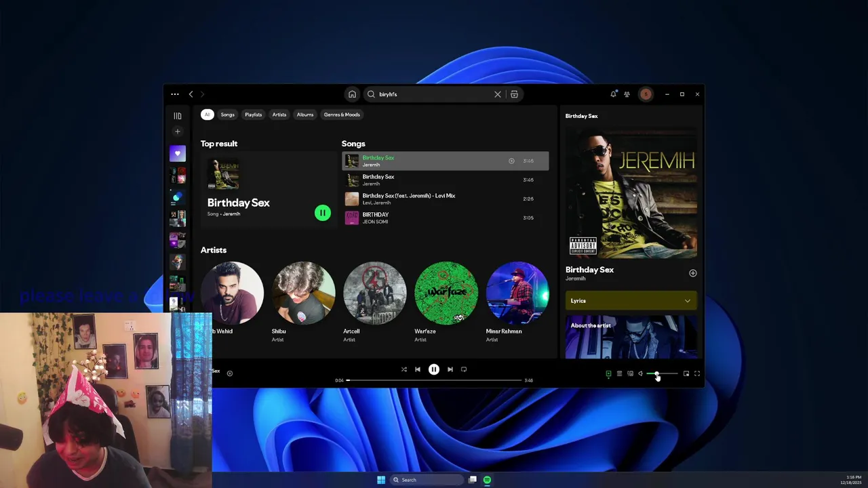The height and width of the screenshot is (488, 868).
Task: Show All search results filter
Action: (207, 115)
